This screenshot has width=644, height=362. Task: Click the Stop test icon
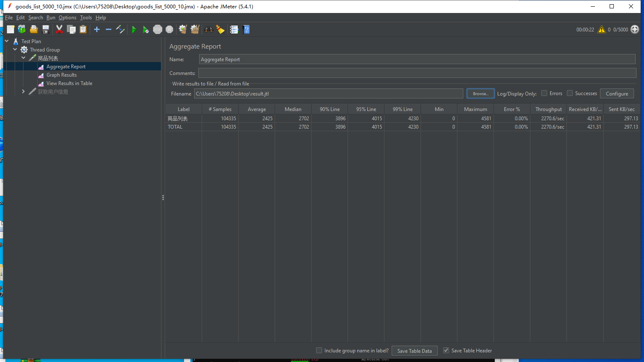click(x=158, y=29)
